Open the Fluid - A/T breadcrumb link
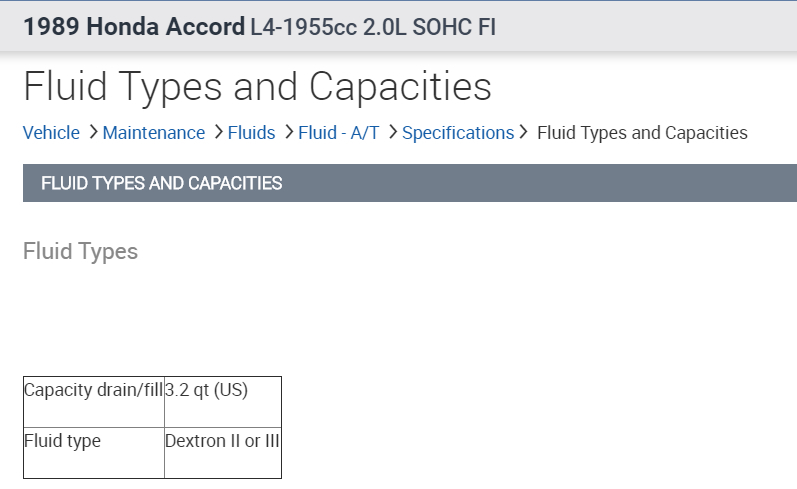This screenshot has width=797, height=489. (338, 133)
